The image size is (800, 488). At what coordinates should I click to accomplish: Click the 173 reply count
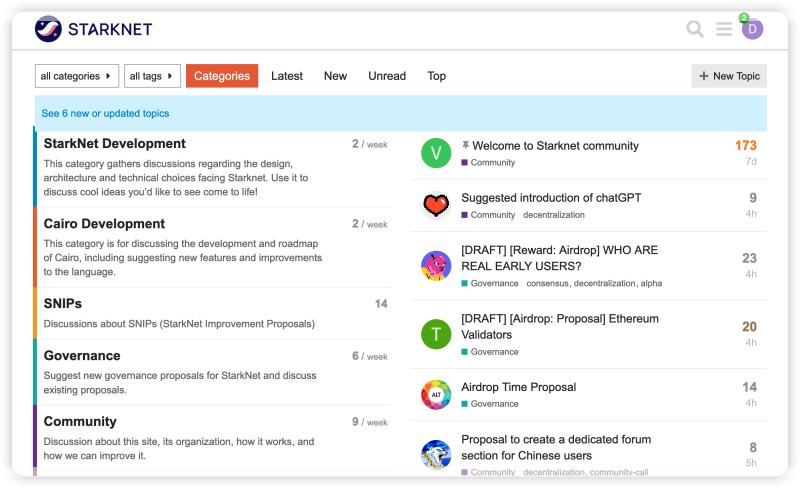(x=745, y=145)
